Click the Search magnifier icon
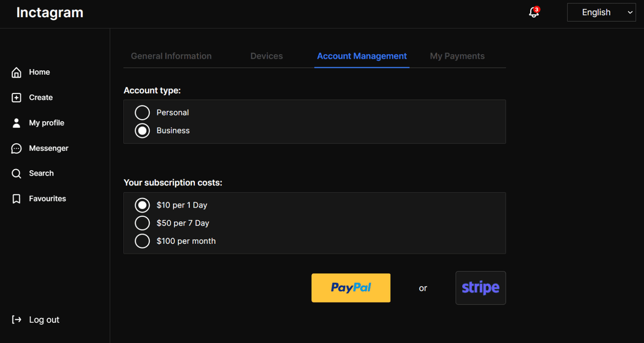The image size is (644, 343). point(17,173)
